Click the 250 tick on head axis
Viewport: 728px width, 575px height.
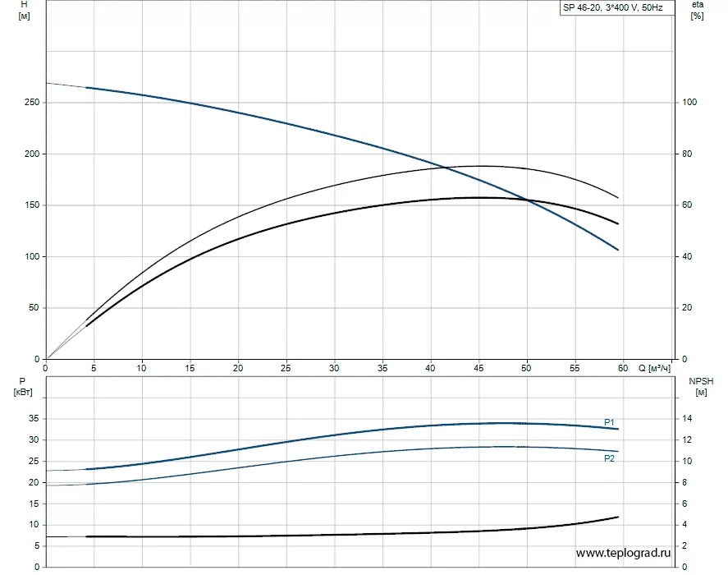(32, 102)
